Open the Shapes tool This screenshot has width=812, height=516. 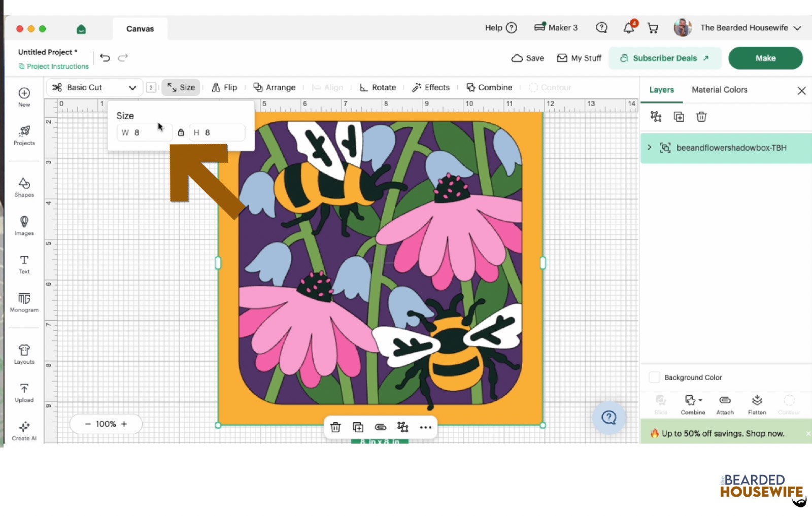click(x=24, y=187)
